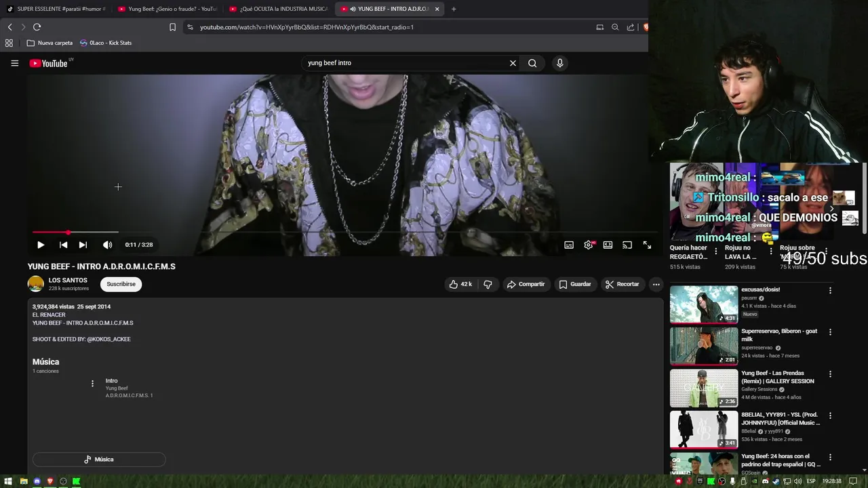868x488 pixels.
Task: Like the video with thumbs-up 42 k
Action: coord(460,284)
